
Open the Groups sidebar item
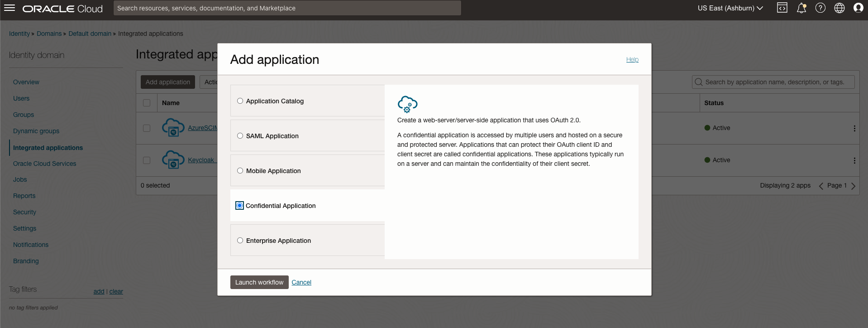point(24,115)
